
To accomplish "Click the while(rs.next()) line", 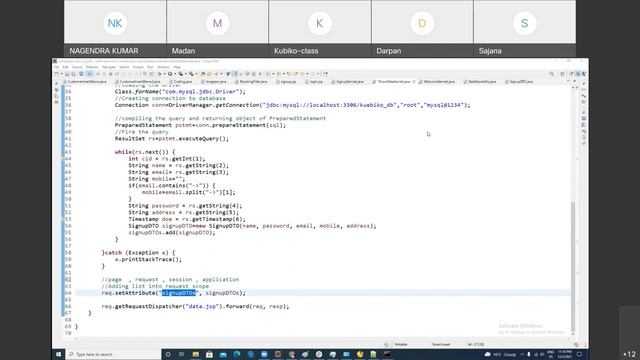I will (145, 152).
